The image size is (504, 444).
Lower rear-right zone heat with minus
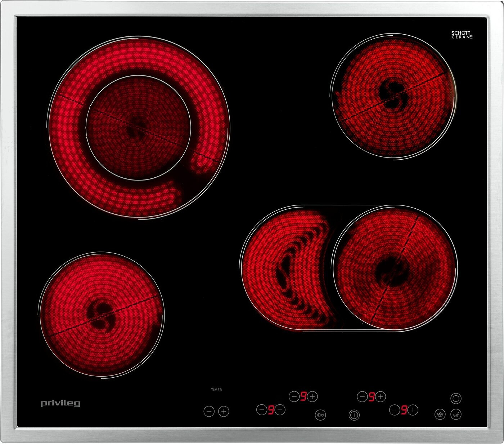362,397
